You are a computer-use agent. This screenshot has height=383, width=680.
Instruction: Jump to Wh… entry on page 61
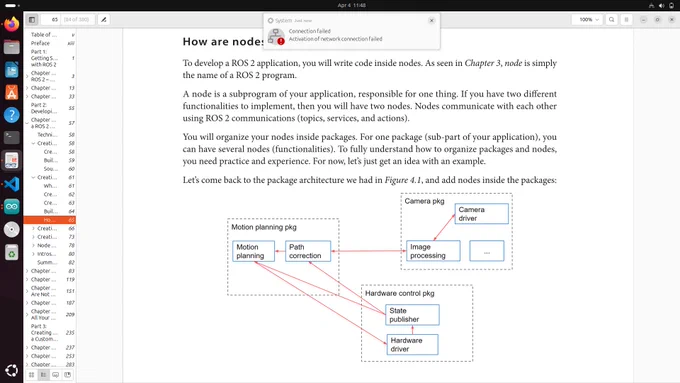[x=50, y=186]
